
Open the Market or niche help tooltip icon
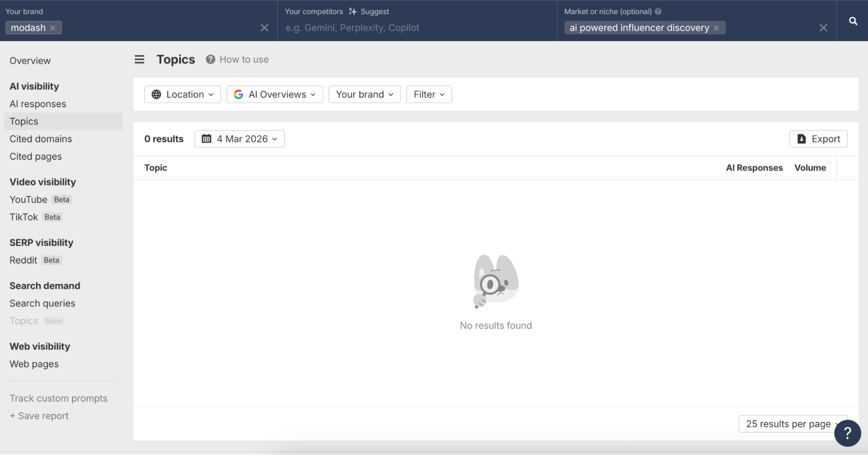pyautogui.click(x=658, y=12)
